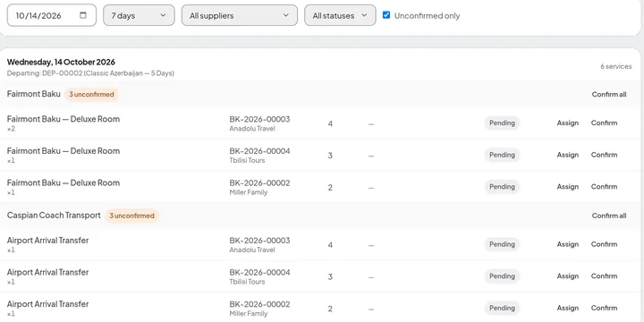
Task: Click Pending status of Airport Transfer BK-2026-00002
Action: (502, 308)
